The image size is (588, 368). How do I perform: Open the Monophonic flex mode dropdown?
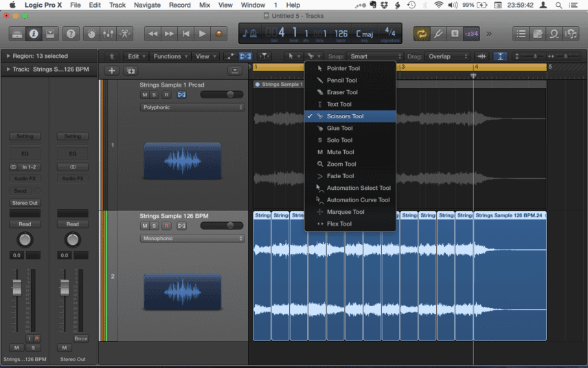point(192,239)
